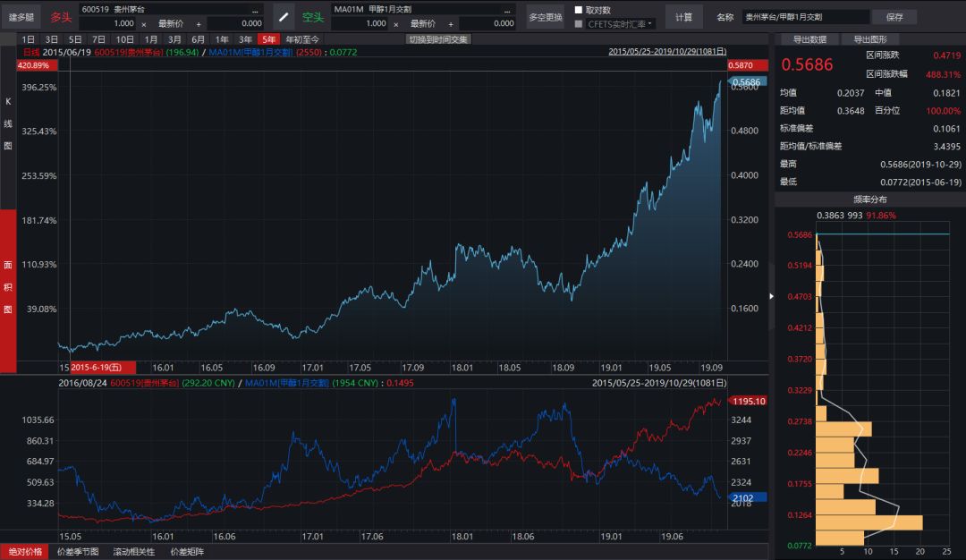Click the 保存 button
The height and width of the screenshot is (560, 966).
pyautogui.click(x=894, y=17)
